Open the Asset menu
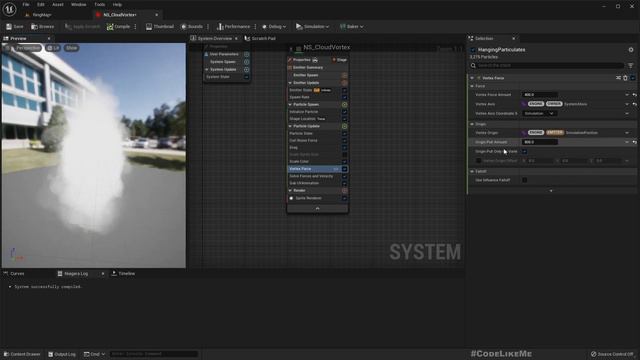The width and height of the screenshot is (640, 360). coord(58,4)
